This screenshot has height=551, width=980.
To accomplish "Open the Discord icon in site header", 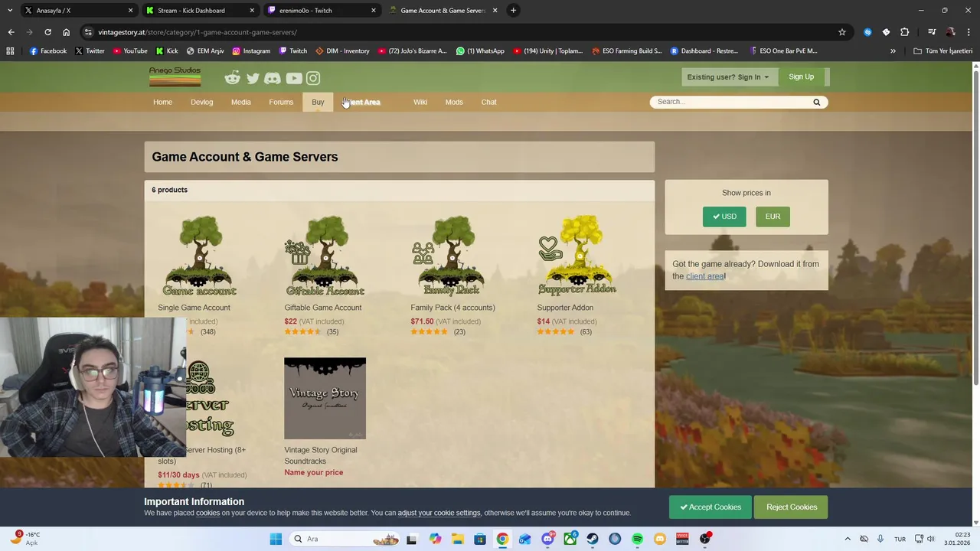I will [273, 78].
